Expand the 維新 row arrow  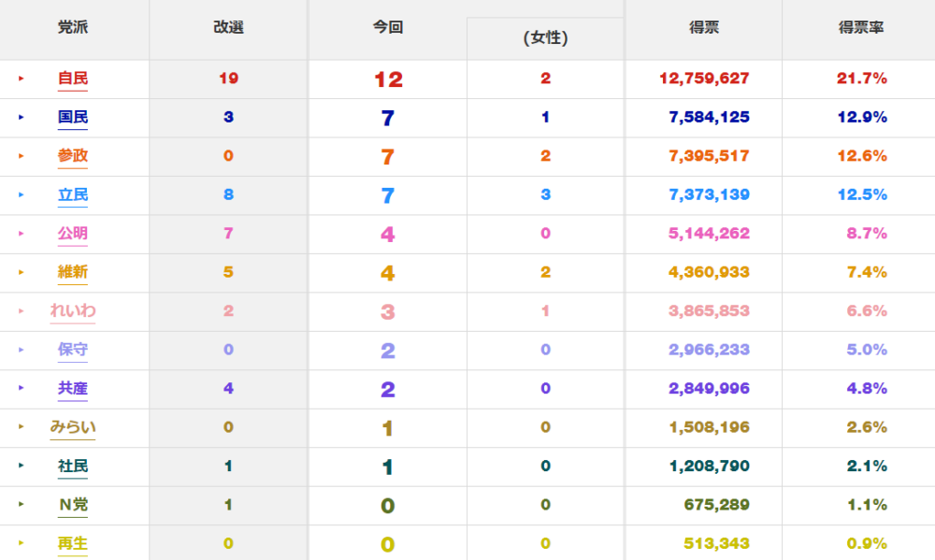click(21, 272)
